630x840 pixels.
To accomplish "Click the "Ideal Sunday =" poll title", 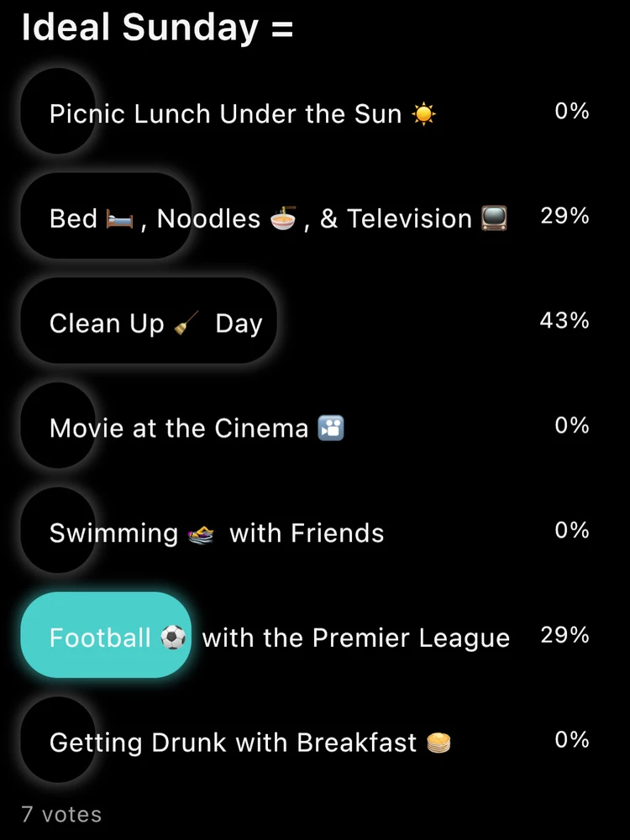I will [157, 29].
